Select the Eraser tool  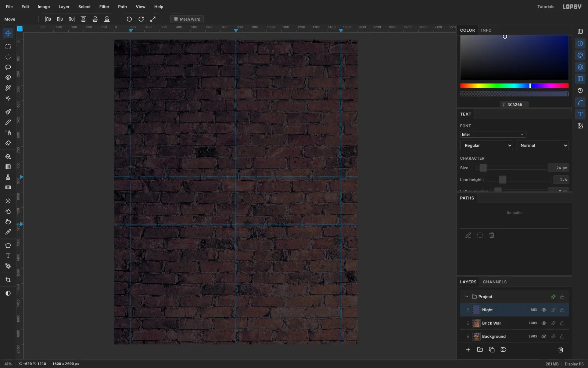coord(8,143)
